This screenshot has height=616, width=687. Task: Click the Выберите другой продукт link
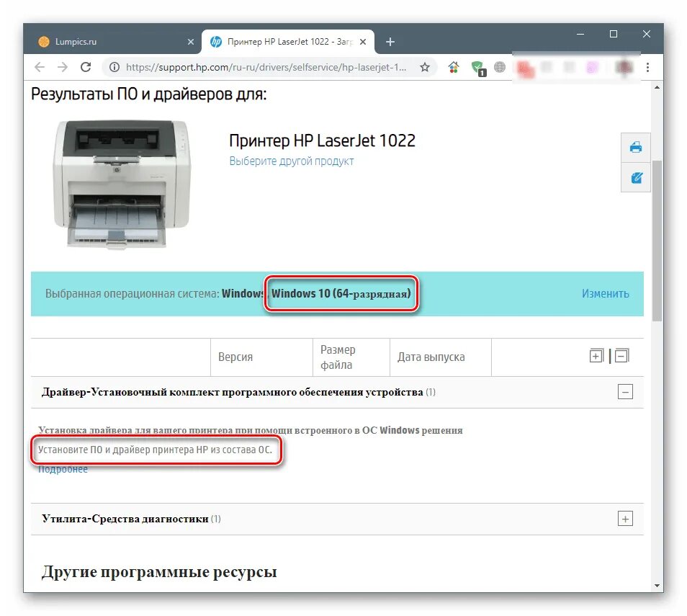click(292, 161)
